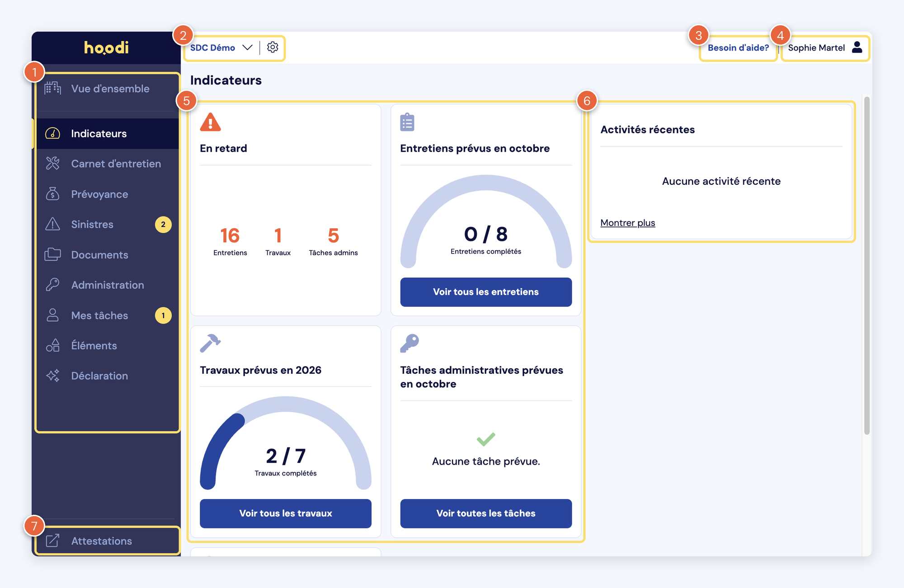Open the Sophie Martel user menu

tap(825, 47)
